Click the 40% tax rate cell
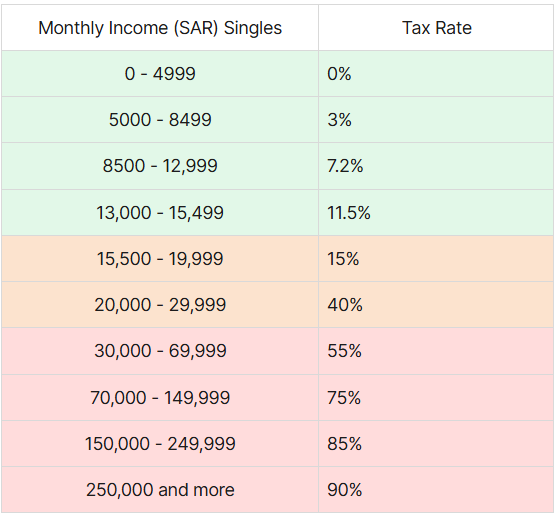The height and width of the screenshot is (515, 556). pos(436,305)
